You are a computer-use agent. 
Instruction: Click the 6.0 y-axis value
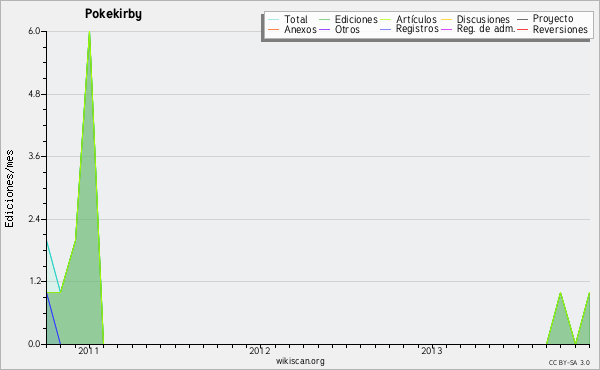(x=34, y=31)
